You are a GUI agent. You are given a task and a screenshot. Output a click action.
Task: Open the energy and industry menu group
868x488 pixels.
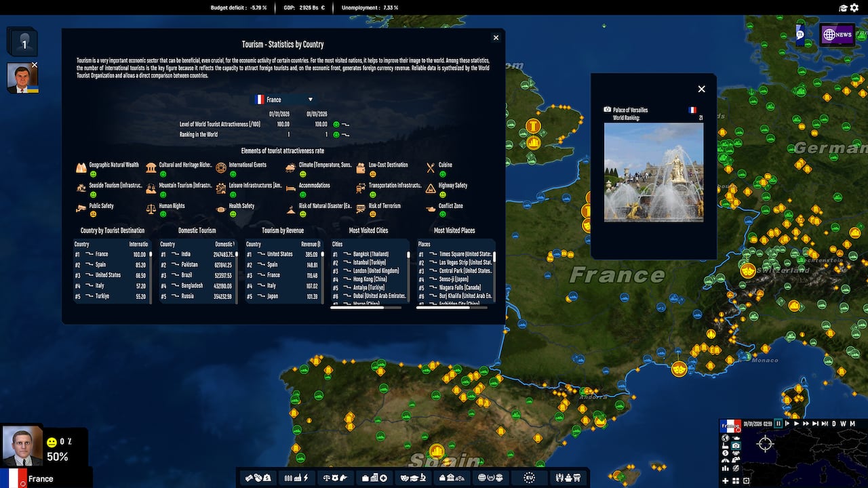pyautogui.click(x=296, y=477)
